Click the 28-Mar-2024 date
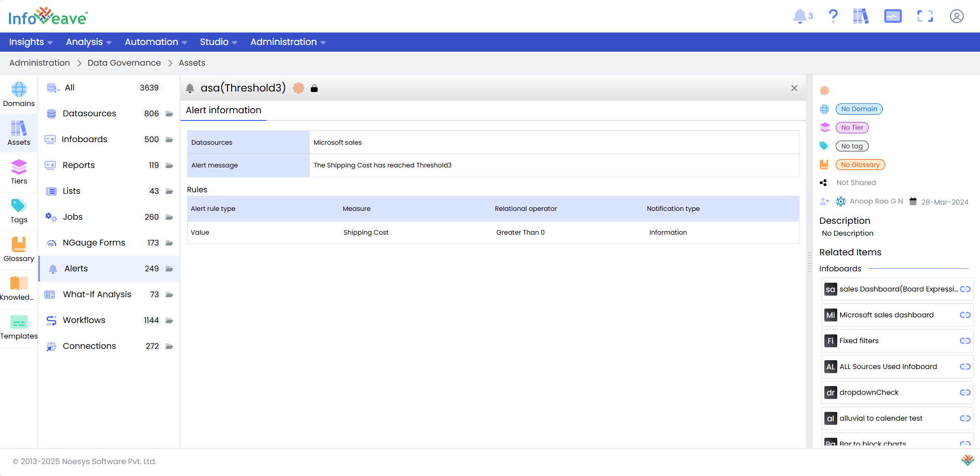 coord(944,202)
